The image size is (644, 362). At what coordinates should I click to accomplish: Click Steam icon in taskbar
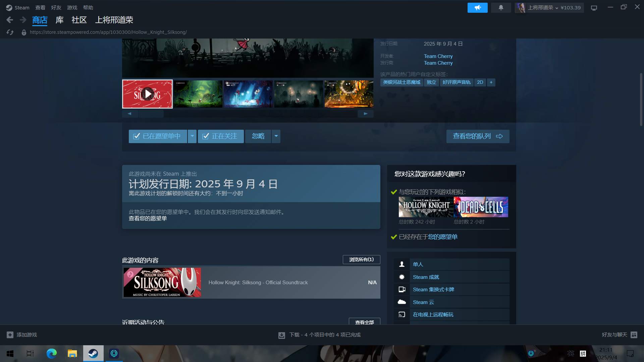[93, 354]
